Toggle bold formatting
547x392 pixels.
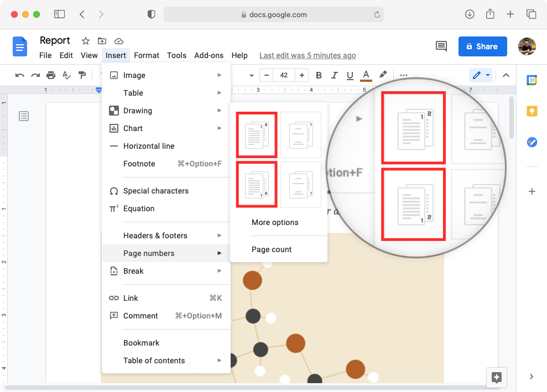(x=319, y=75)
